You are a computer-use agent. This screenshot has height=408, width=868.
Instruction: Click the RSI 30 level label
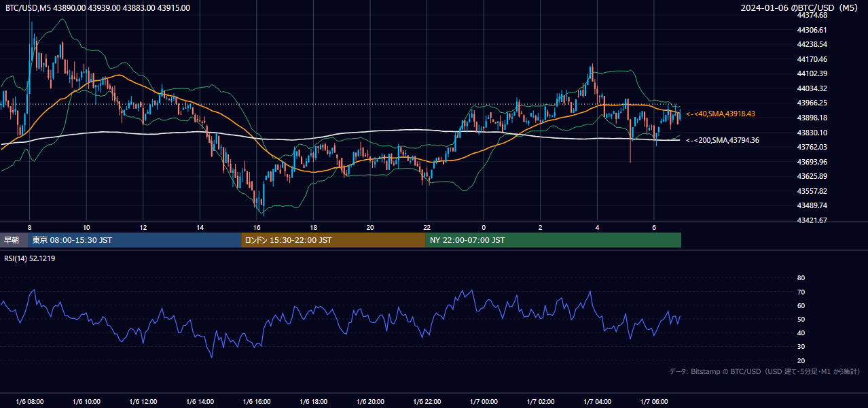click(x=801, y=347)
